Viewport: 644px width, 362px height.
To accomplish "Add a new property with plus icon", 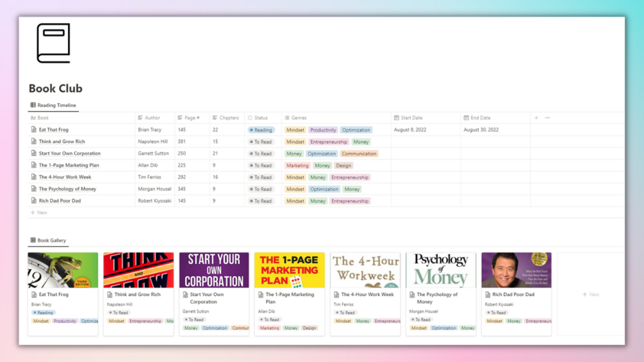I will click(x=536, y=118).
